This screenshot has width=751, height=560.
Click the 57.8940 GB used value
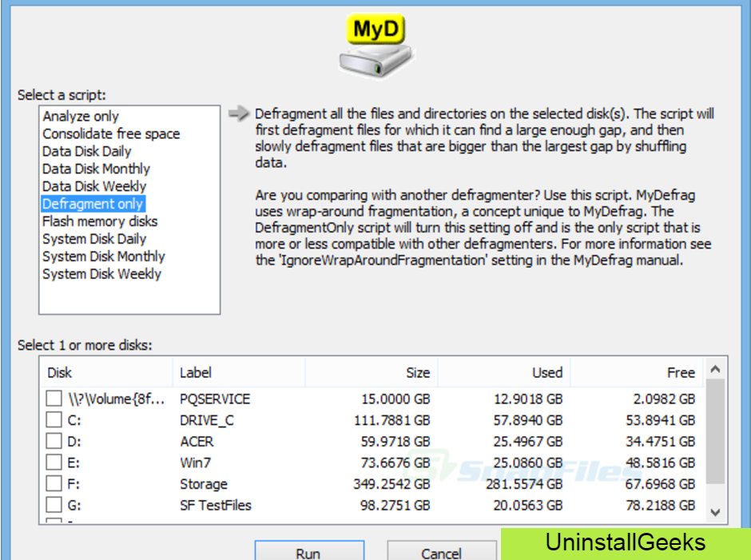528,420
